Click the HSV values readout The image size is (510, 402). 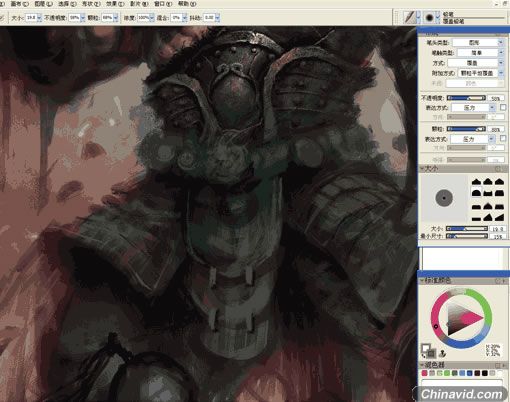coord(494,351)
